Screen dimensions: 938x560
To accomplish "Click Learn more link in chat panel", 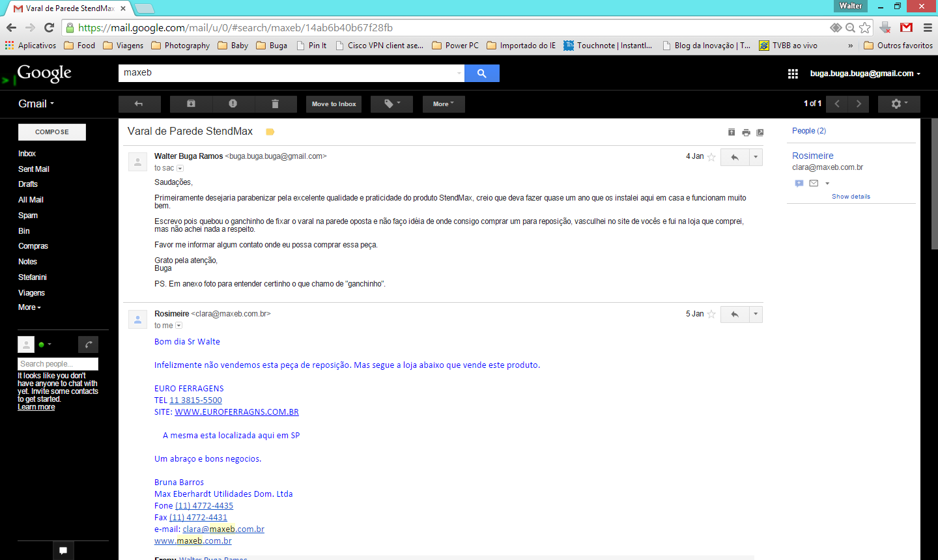I will pyautogui.click(x=36, y=407).
